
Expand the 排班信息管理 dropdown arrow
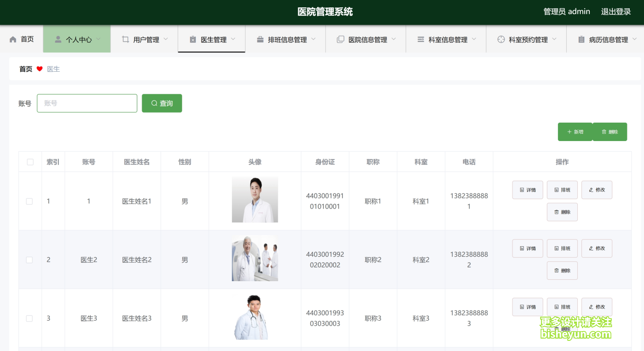[x=313, y=39]
